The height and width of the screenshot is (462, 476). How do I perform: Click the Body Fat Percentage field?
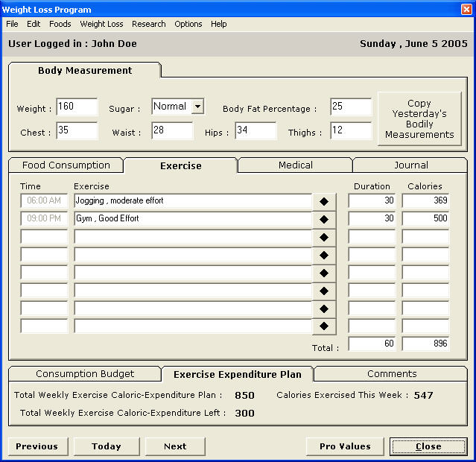coord(351,107)
